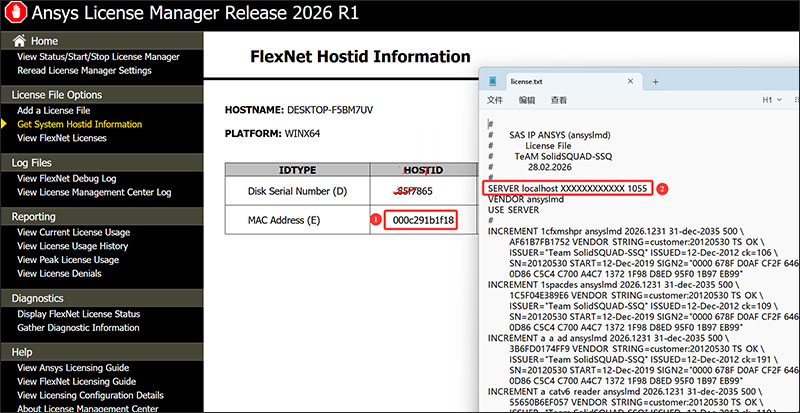Click the Disk Serial Number (D) cell
Viewport: 800px width, 413px height.
(x=297, y=191)
